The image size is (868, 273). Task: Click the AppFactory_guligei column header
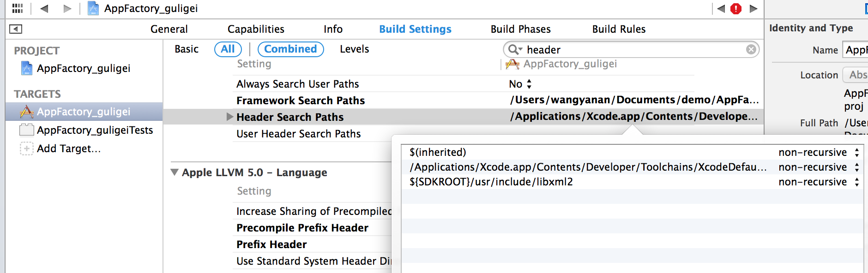tap(570, 64)
